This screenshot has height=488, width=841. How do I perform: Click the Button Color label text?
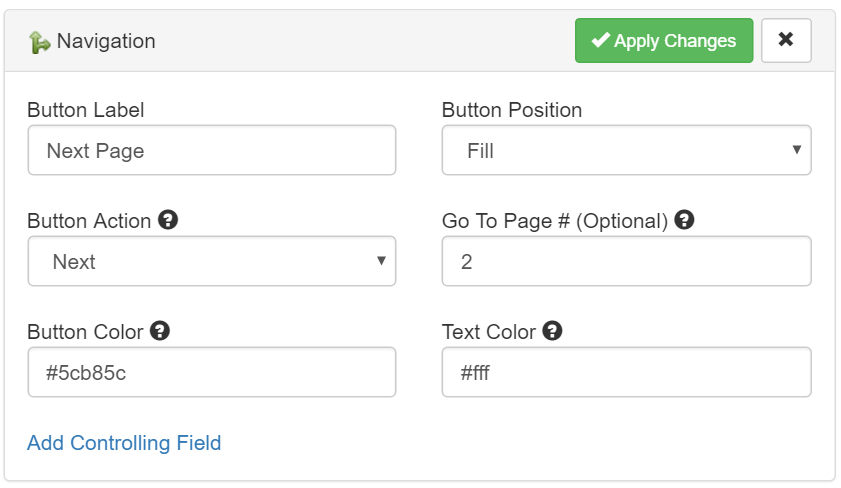click(x=85, y=332)
